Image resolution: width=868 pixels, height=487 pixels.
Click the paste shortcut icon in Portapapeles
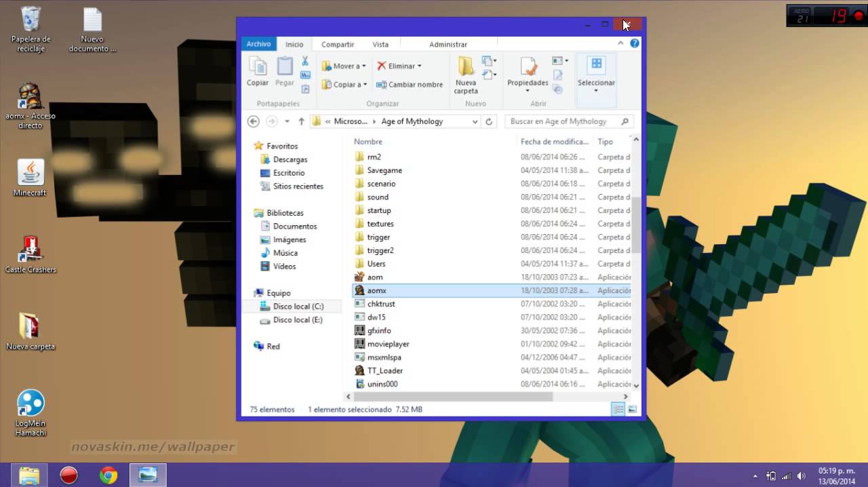tap(305, 89)
